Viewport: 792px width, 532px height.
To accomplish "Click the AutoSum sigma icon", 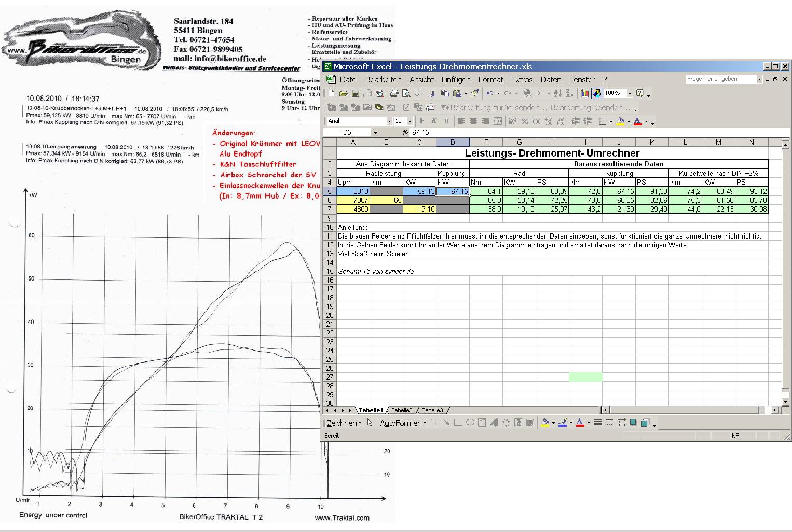I will coord(540,93).
